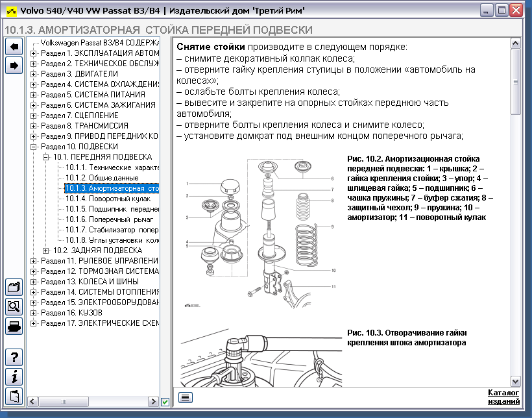Expand Раздел 7. СЦЕПЛЕНИЕ node
Viewport: 532px width, 418px height.
(x=33, y=116)
